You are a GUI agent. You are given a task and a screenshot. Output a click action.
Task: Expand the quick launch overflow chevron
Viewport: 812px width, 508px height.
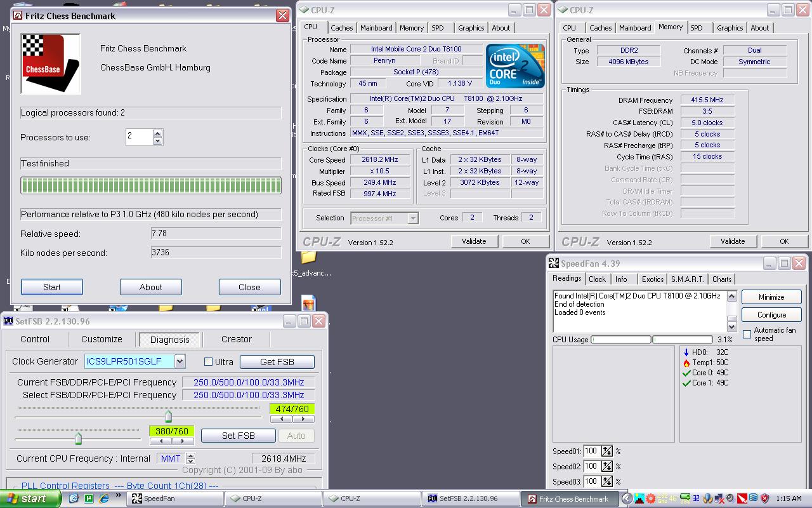coord(118,496)
